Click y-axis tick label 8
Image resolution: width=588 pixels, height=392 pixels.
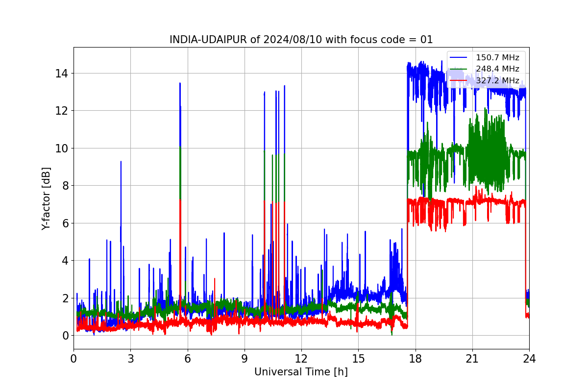(x=66, y=186)
